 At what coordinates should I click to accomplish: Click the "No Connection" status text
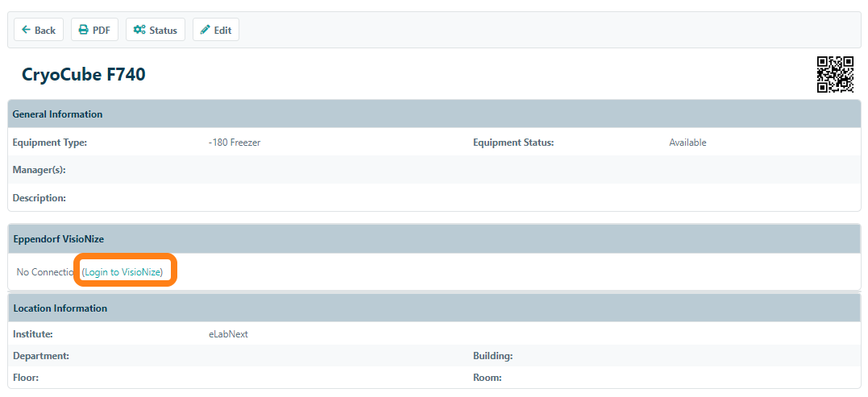[46, 272]
